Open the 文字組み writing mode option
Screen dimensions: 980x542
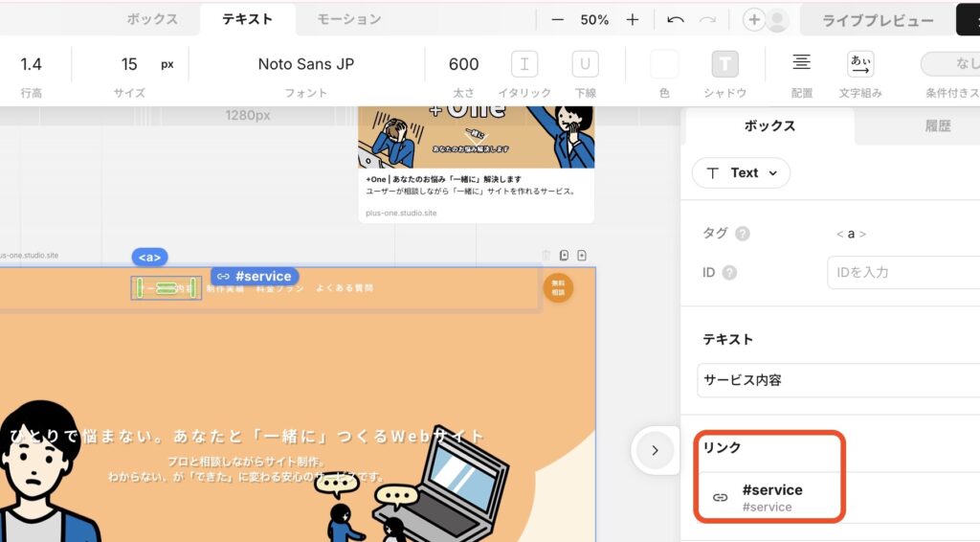pos(860,63)
